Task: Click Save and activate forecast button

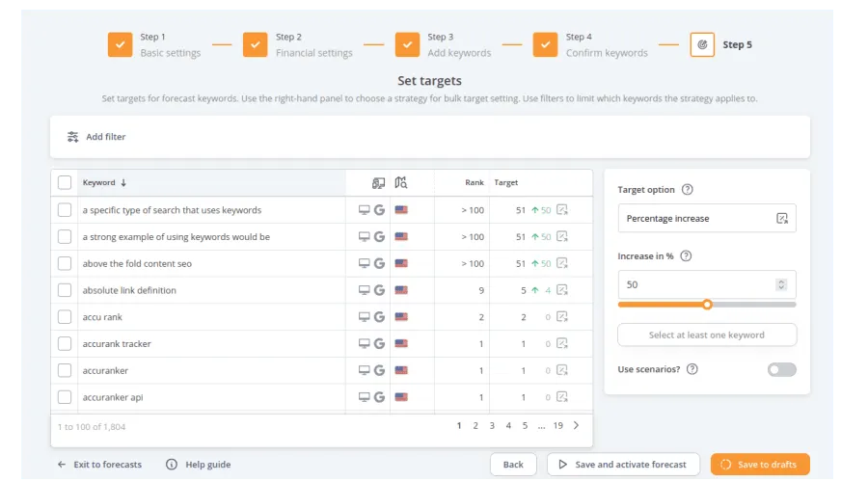Action: pyautogui.click(x=622, y=465)
